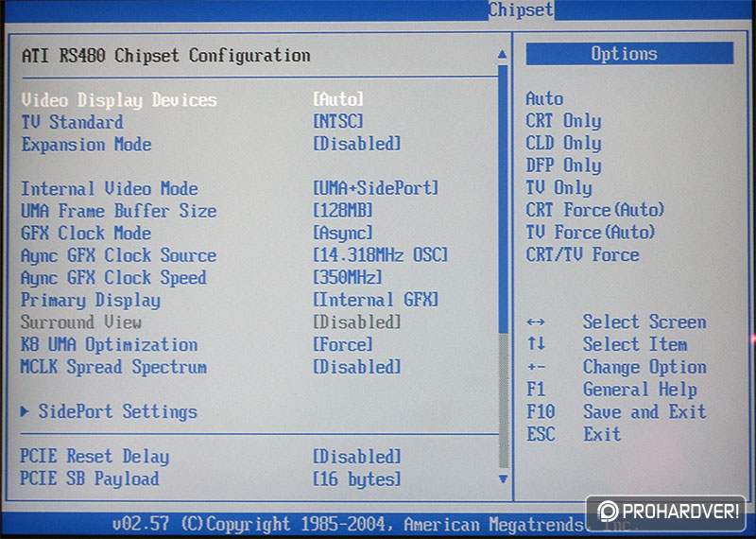Image resolution: width=756 pixels, height=539 pixels.
Task: Select K8 UMA Optimization setting
Action: coord(109,345)
